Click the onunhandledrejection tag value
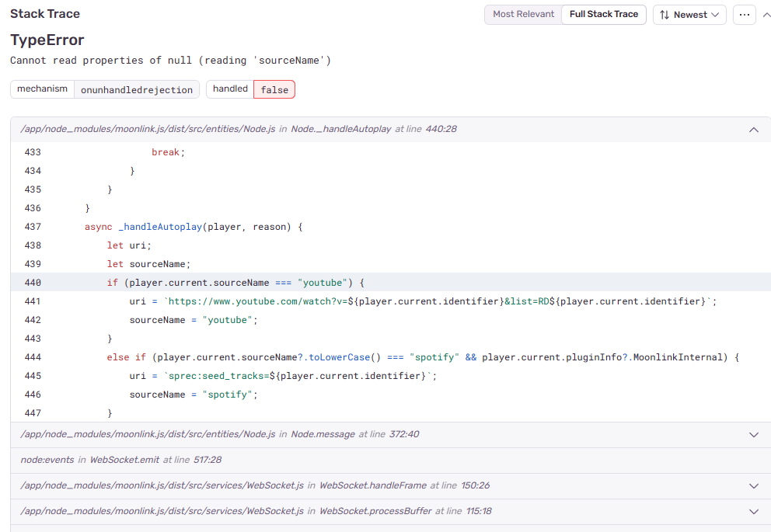Image resolution: width=771 pixels, height=532 pixels. 137,90
